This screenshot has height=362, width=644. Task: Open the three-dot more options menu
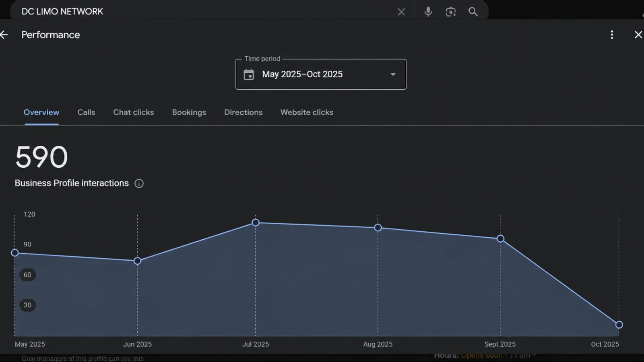pyautogui.click(x=612, y=35)
